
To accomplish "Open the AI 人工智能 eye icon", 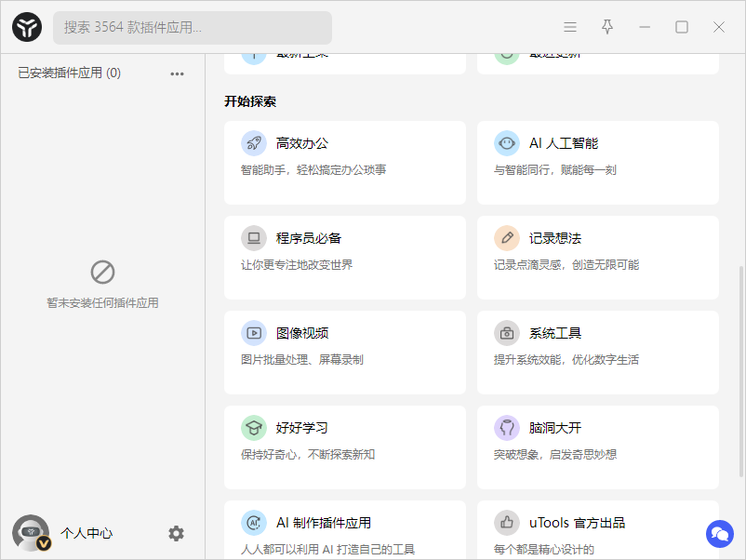I will click(506, 142).
